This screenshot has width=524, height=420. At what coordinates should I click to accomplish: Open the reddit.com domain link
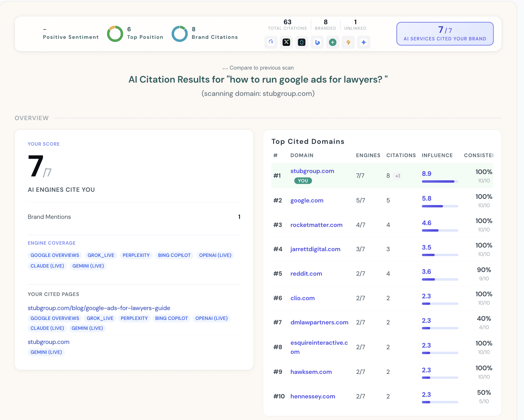click(306, 273)
